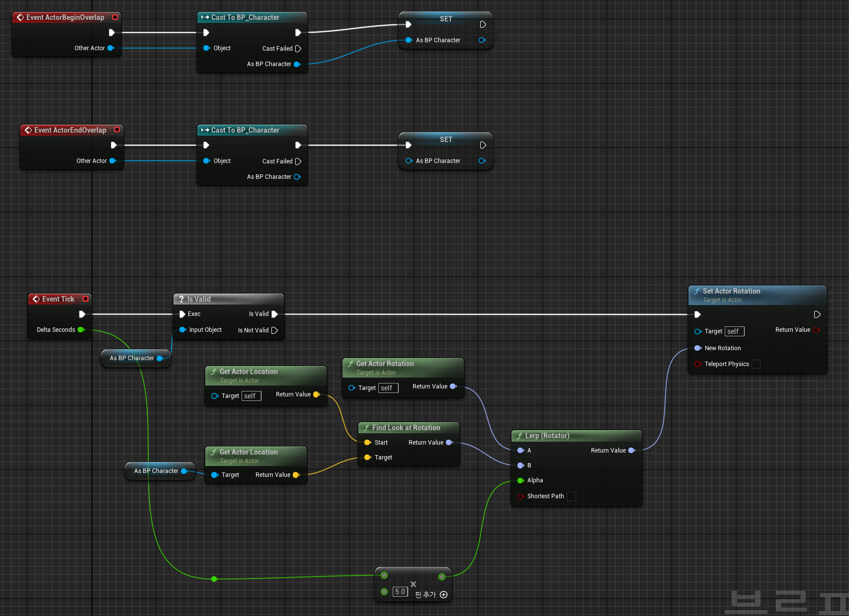The width and height of the screenshot is (849, 616).
Task: Click the self field on Get Actor Rotation
Action: point(388,388)
